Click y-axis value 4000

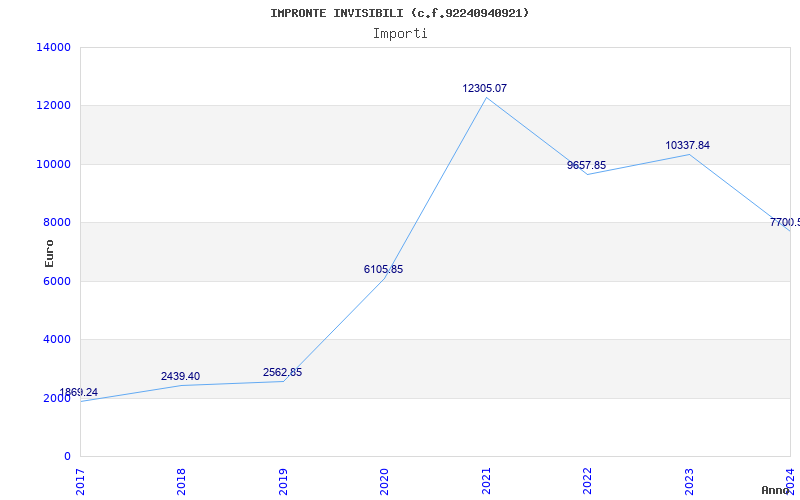[x=56, y=339]
